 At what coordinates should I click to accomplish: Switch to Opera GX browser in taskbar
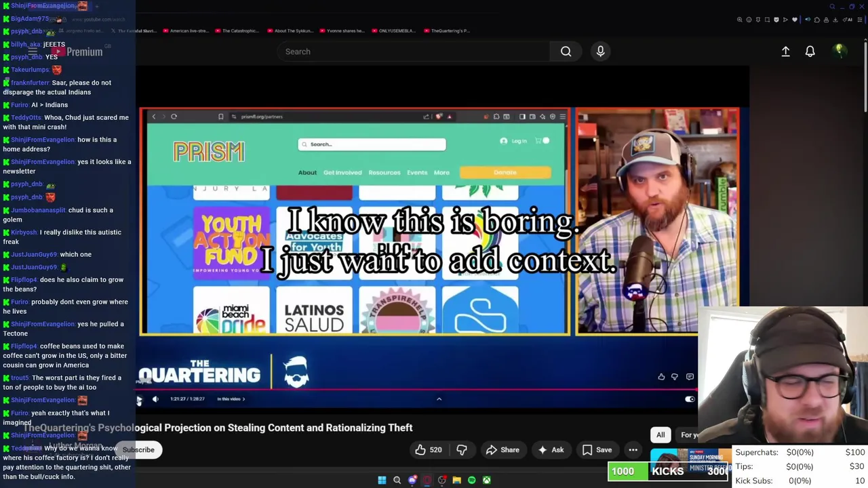(427, 481)
